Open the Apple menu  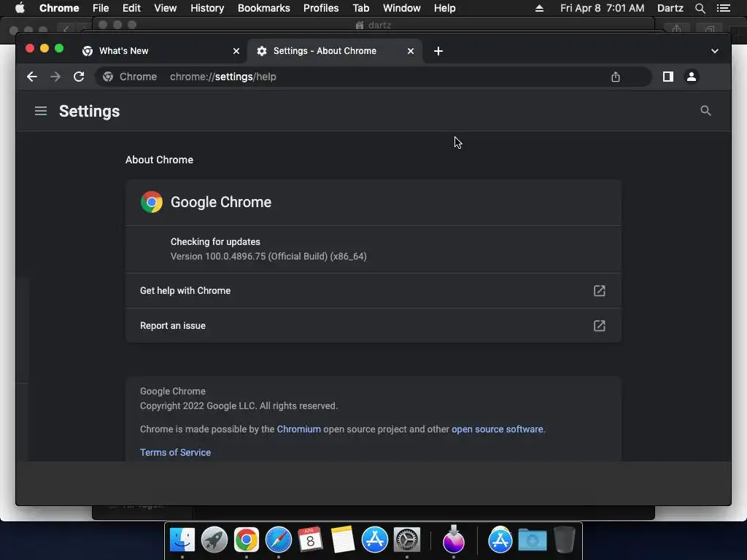point(20,8)
